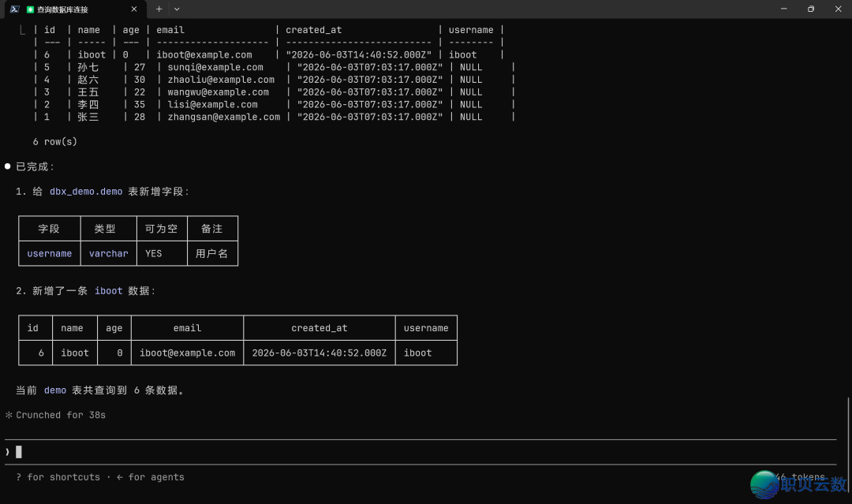Click 'email' header in bordered table
This screenshot has width=852, height=504.
coord(188,328)
